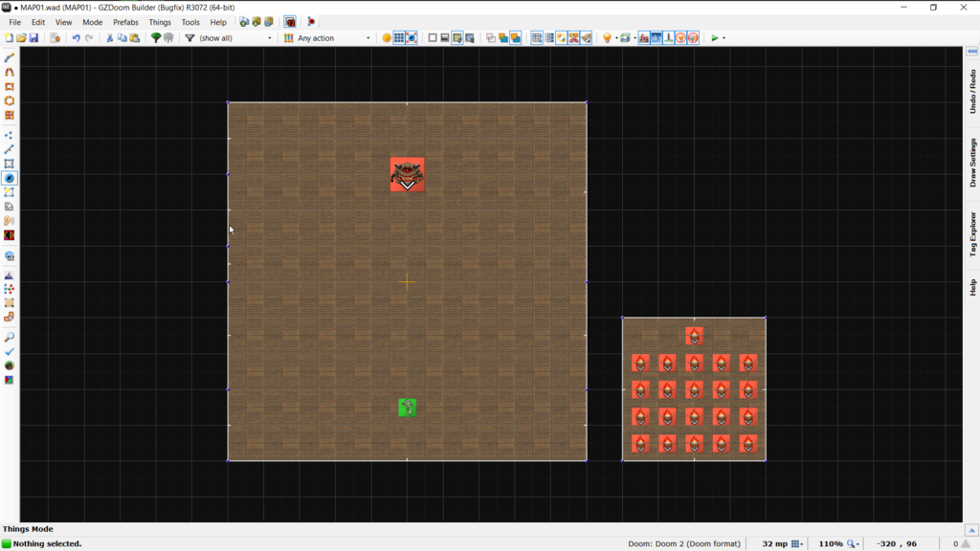Open the Prefabs menu
Image resolution: width=980 pixels, height=551 pixels.
click(x=125, y=22)
